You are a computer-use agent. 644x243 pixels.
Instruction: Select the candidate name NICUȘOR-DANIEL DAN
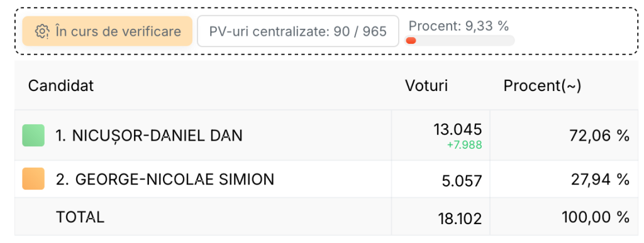[157, 135]
